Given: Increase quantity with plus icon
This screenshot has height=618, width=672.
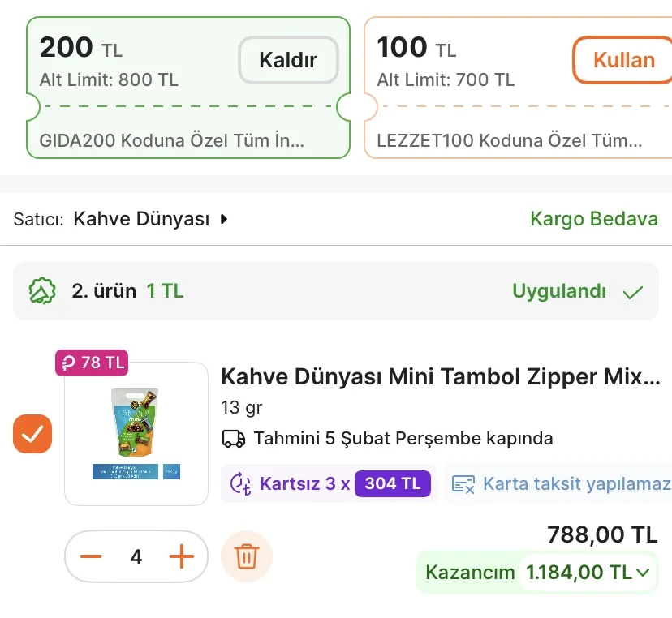Looking at the screenshot, I should 182,557.
